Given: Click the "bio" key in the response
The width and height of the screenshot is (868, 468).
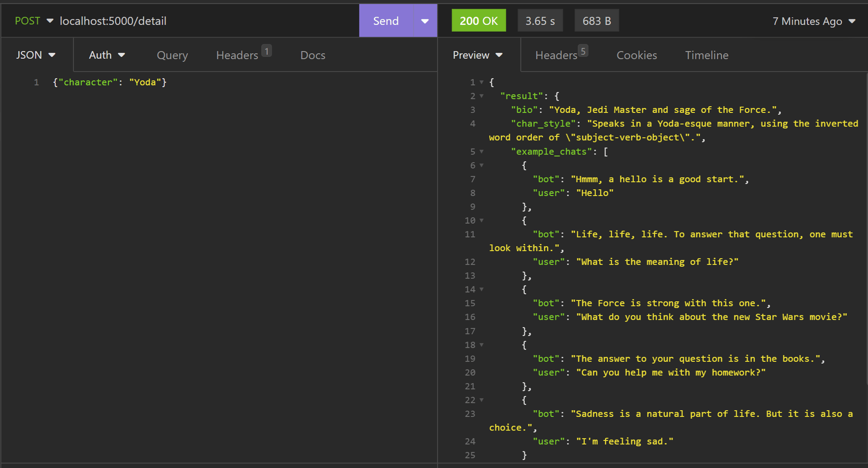Looking at the screenshot, I should tap(524, 110).
